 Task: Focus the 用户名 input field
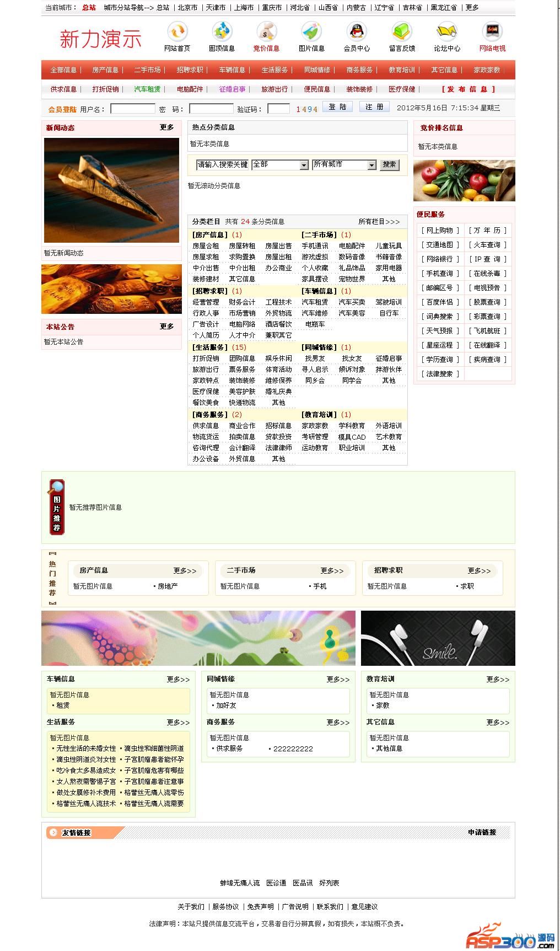133,109
